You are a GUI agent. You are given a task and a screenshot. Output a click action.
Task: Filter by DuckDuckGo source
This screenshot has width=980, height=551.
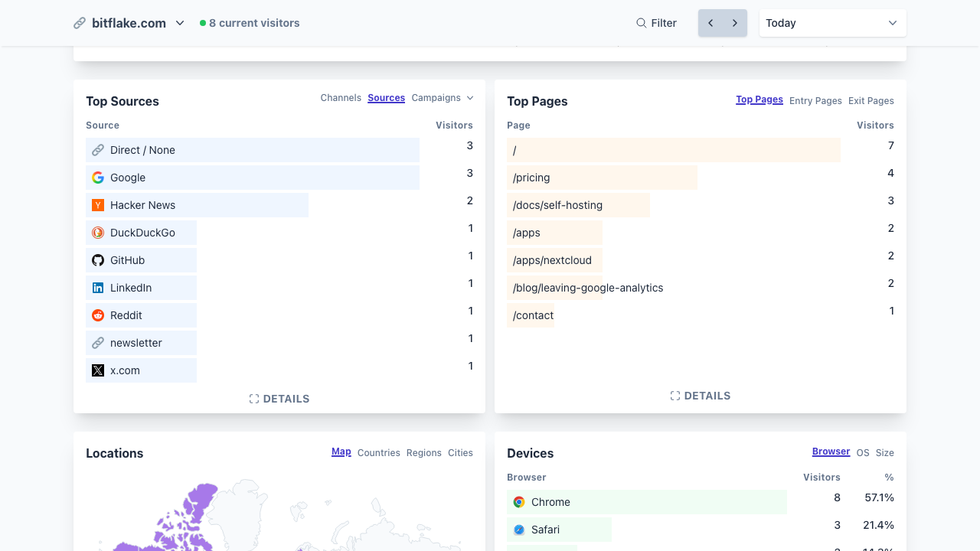pyautogui.click(x=141, y=233)
